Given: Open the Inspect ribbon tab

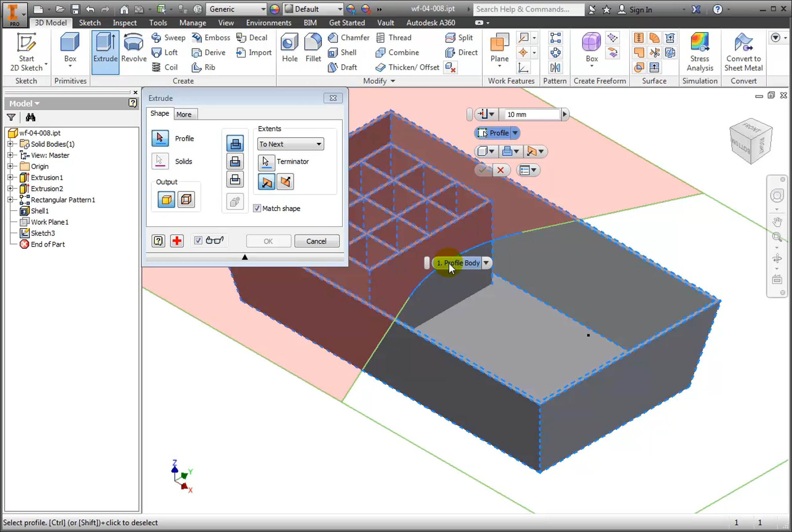Looking at the screenshot, I should (x=124, y=23).
